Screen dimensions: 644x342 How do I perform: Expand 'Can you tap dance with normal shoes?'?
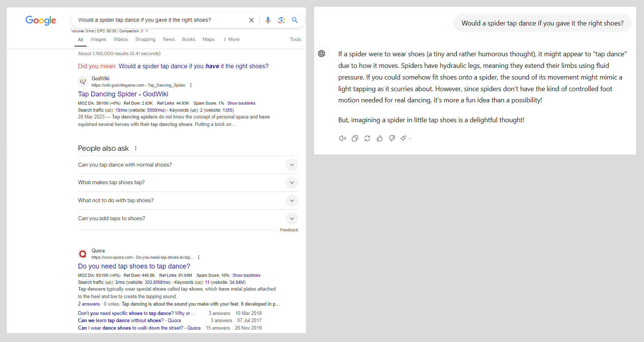click(x=292, y=165)
